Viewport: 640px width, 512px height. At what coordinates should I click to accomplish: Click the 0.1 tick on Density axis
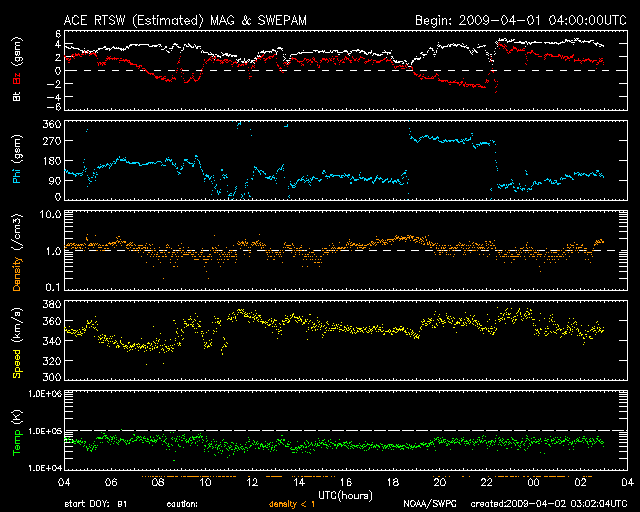(x=53, y=287)
